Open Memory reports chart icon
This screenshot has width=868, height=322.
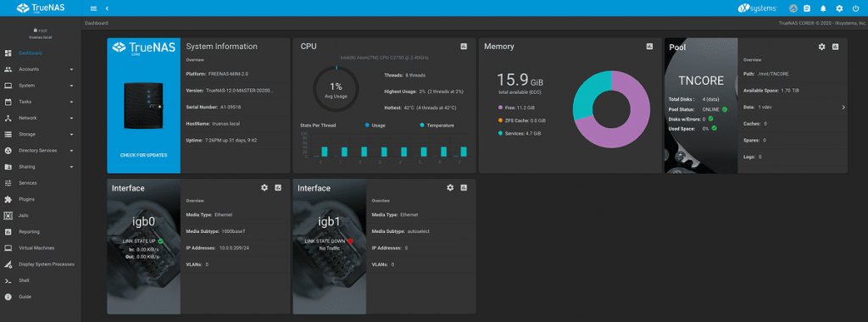pos(649,47)
